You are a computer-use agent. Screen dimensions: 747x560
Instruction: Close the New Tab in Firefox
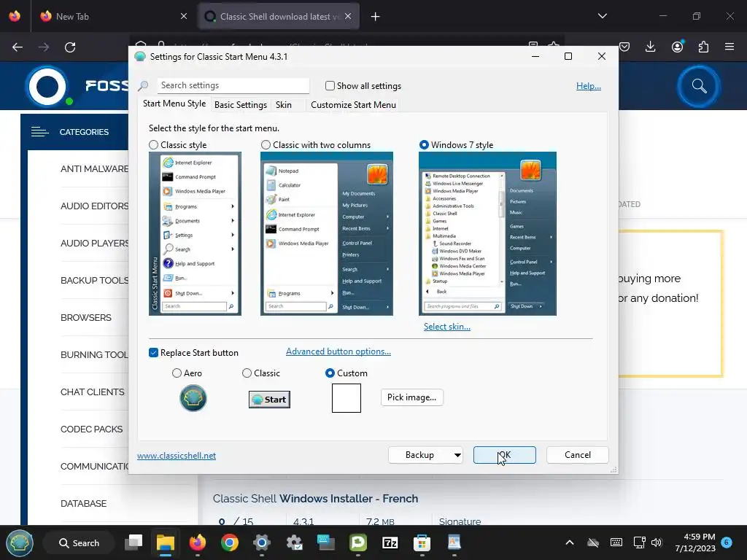184,16
